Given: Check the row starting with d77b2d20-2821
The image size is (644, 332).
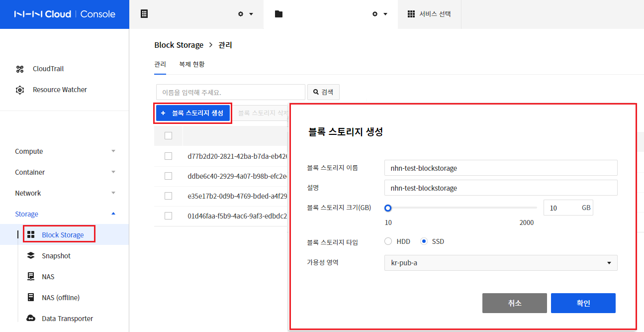Looking at the screenshot, I should (x=168, y=156).
